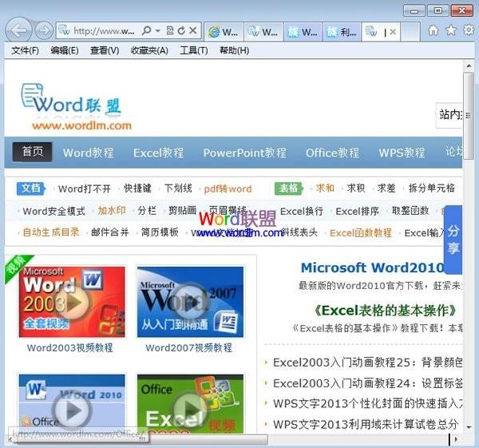Open Favorites star icon

(x=451, y=30)
